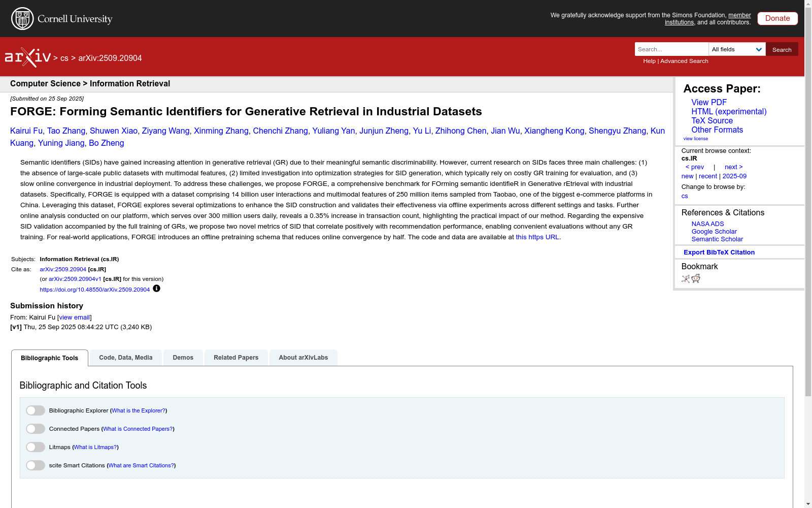
Task: Click author Junjun Zheng
Action: [384, 131]
